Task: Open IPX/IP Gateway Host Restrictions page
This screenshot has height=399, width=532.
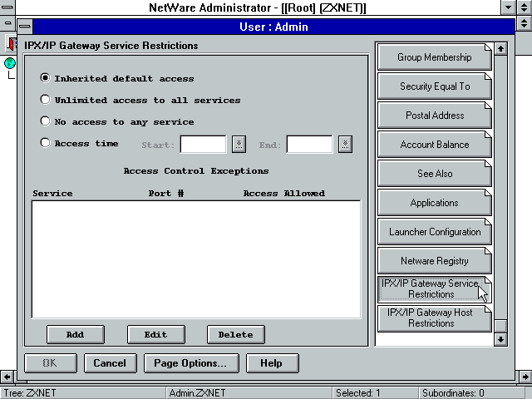Action: [434, 318]
